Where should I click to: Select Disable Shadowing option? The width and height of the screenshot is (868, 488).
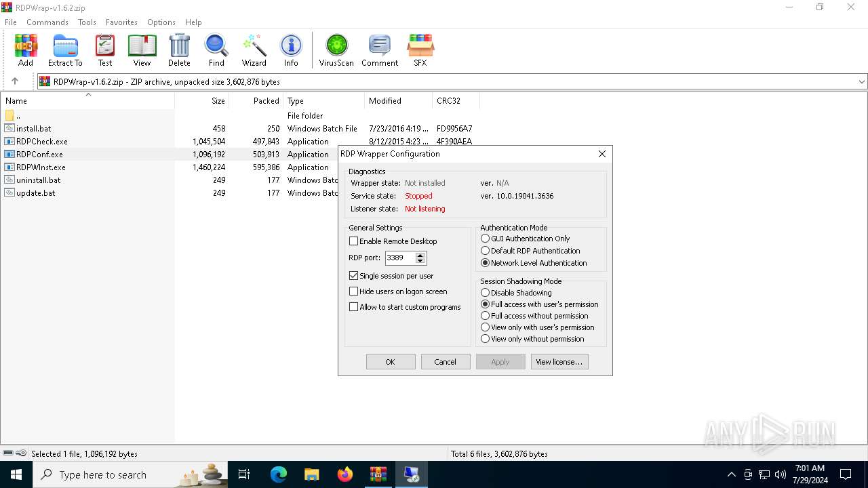(x=485, y=293)
